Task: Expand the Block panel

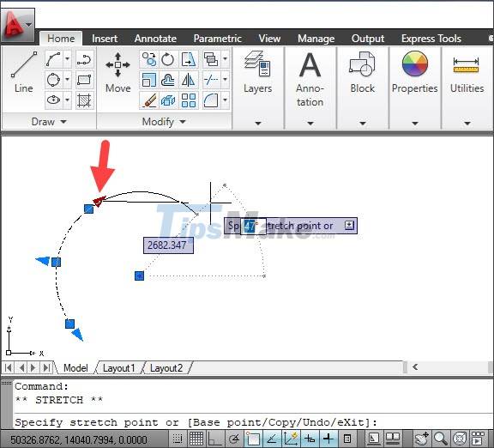Action: (363, 124)
